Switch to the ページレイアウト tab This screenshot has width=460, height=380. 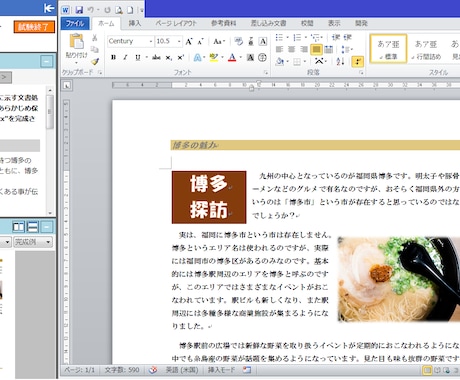point(176,23)
